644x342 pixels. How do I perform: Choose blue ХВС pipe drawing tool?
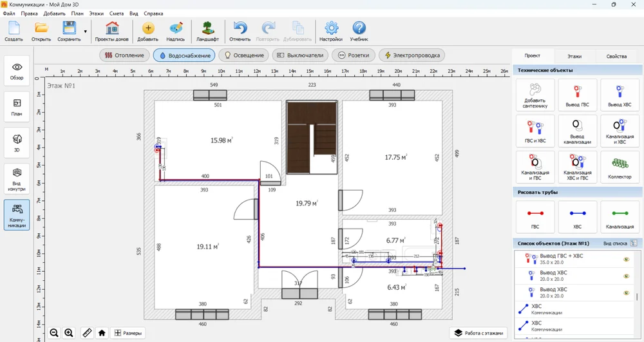578,217
